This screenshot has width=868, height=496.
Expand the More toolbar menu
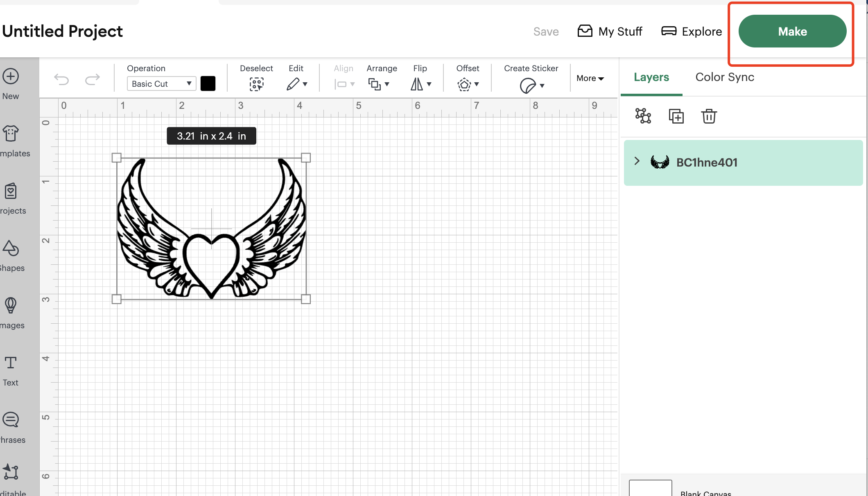590,78
